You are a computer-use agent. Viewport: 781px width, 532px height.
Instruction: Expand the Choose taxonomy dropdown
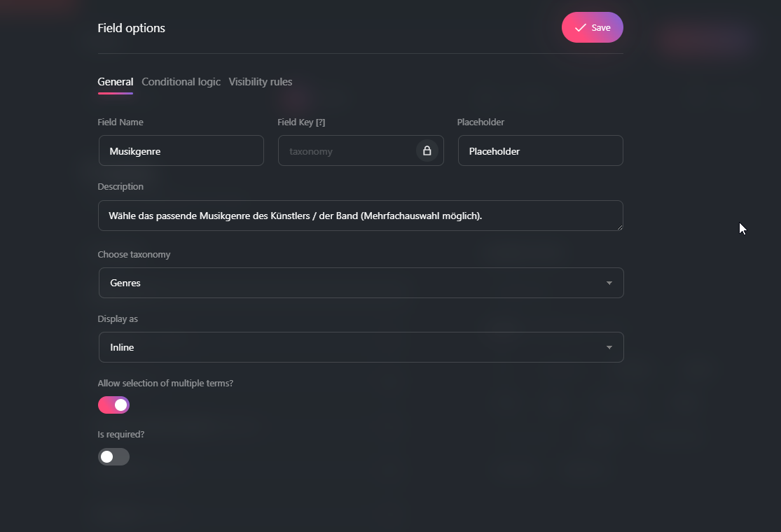tap(361, 283)
